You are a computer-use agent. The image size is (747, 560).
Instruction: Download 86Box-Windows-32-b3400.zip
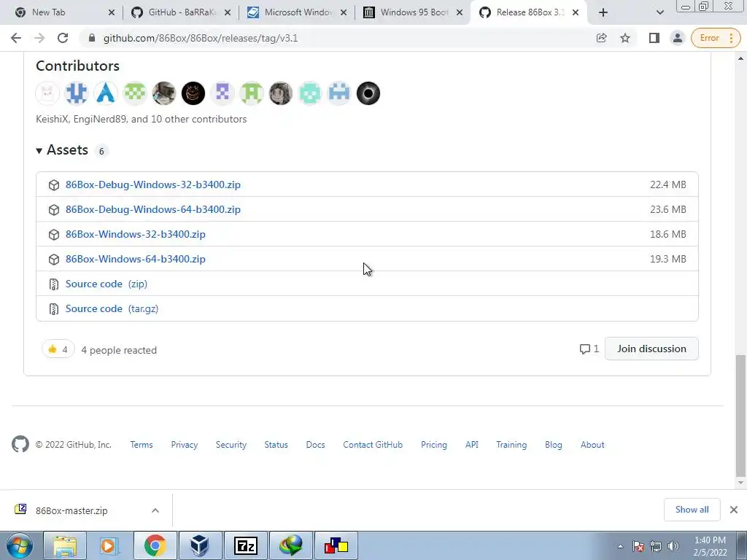coord(135,234)
